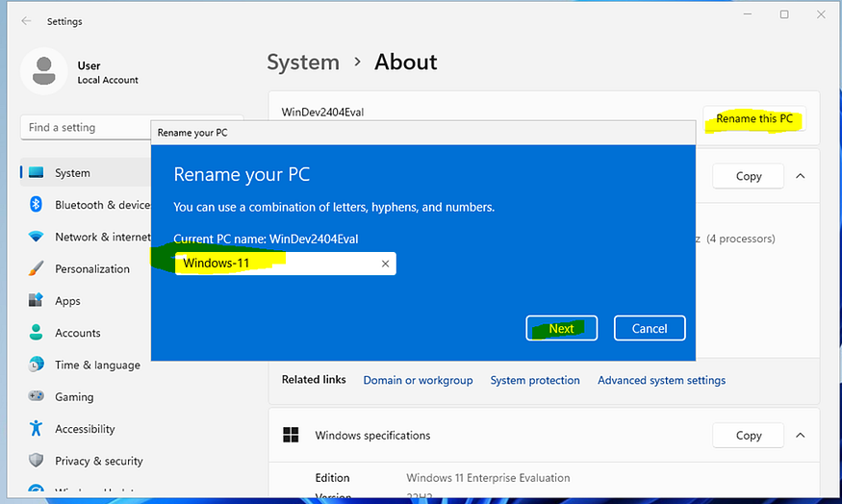This screenshot has height=504, width=842.
Task: Close the Settings window
Action: (x=821, y=14)
